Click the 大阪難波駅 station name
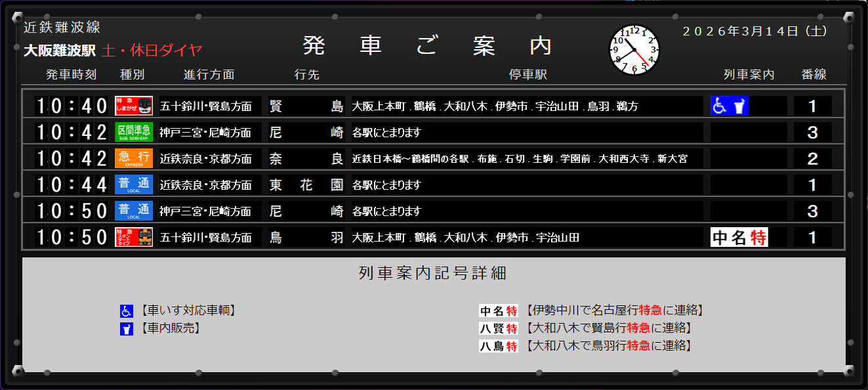The width and height of the screenshot is (868, 390). 60,51
